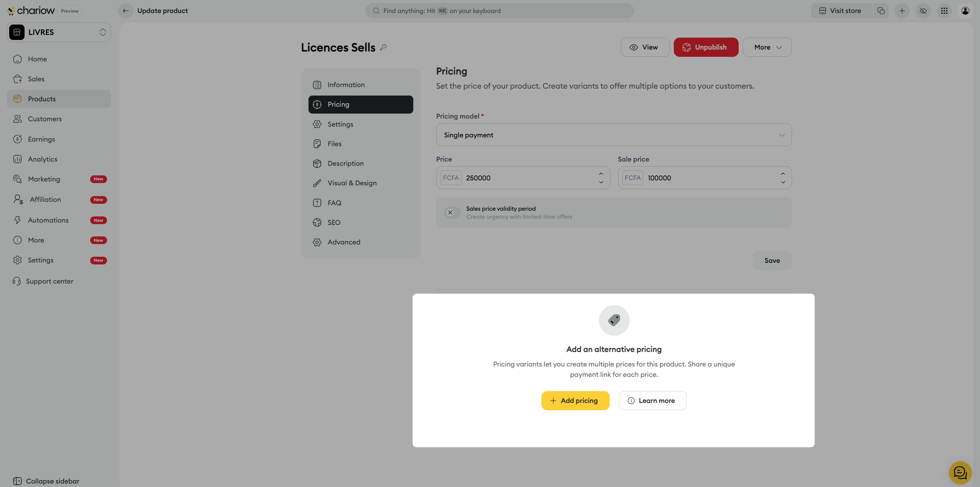
Task: Click the plus icon in top bar
Action: (902, 11)
